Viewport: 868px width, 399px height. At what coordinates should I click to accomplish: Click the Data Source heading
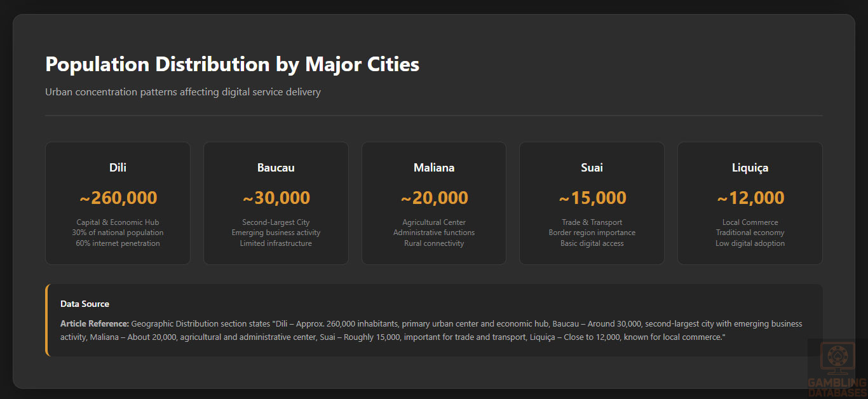click(85, 304)
